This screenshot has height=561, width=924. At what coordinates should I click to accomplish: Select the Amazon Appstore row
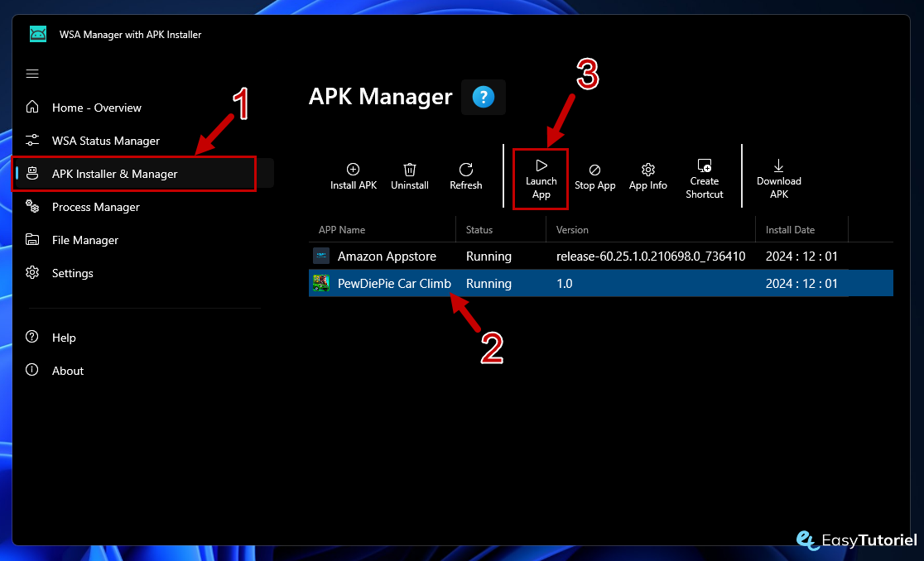click(600, 256)
